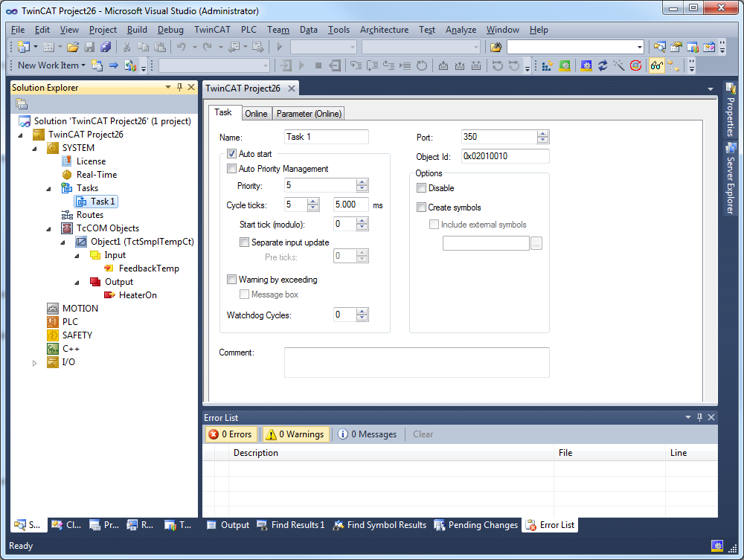Image resolution: width=744 pixels, height=560 pixels.
Task: Click the greyed Clear button in Error List
Action: 423,434
